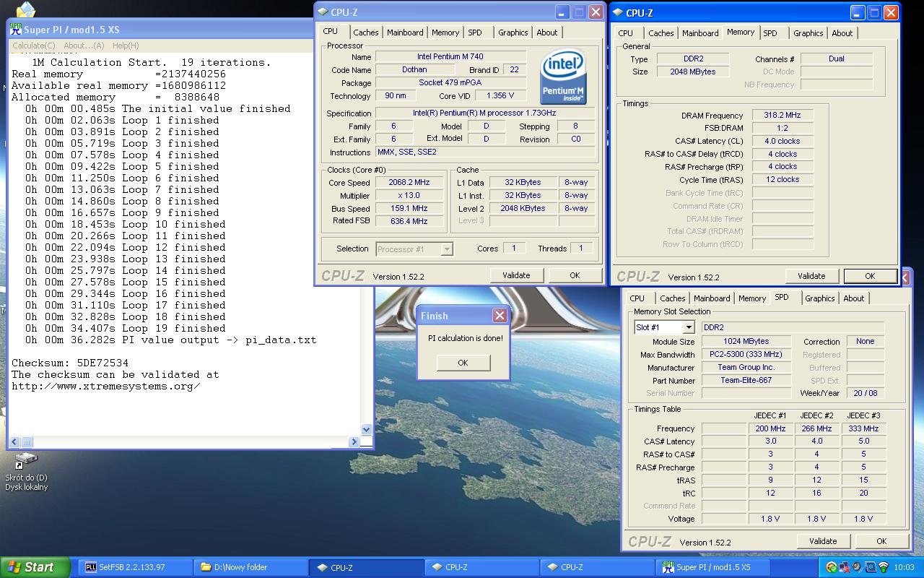
Task: Click Validate in the Memory tab window
Action: (x=811, y=276)
